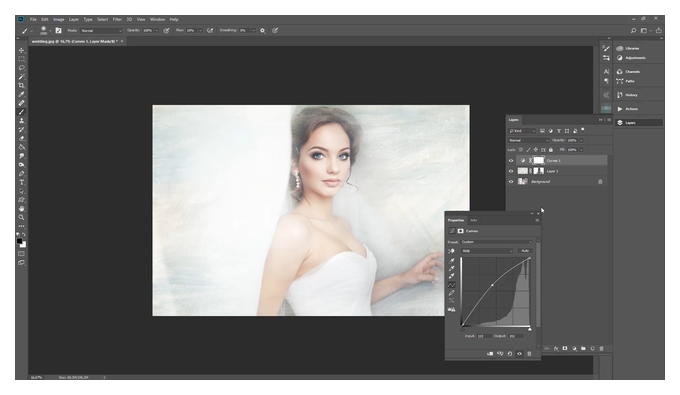Toggle pressure for opacity icon
The height and width of the screenshot is (395, 680).
point(166,30)
